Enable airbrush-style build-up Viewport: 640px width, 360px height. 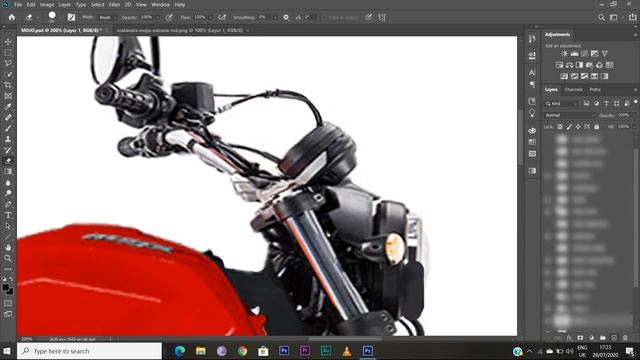coord(222,17)
